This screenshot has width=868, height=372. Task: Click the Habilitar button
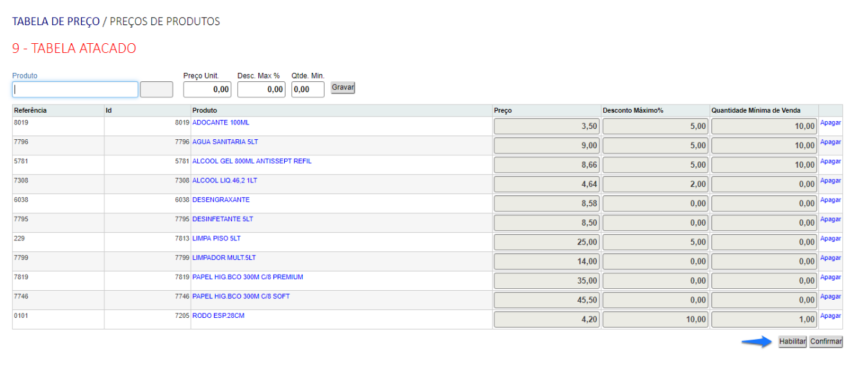792,342
